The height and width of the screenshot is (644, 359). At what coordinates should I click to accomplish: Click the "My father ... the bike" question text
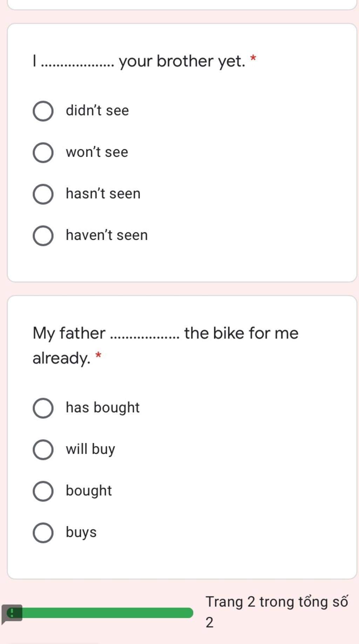[x=165, y=345]
